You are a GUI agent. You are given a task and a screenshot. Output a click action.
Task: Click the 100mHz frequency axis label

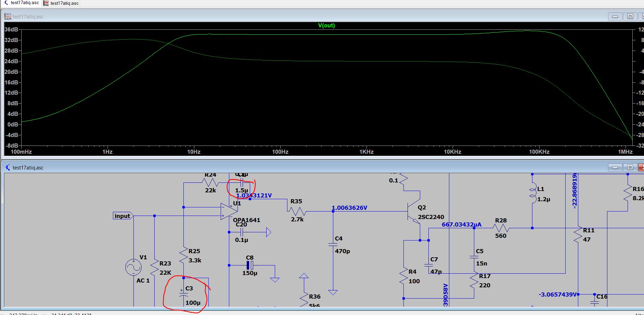21,152
